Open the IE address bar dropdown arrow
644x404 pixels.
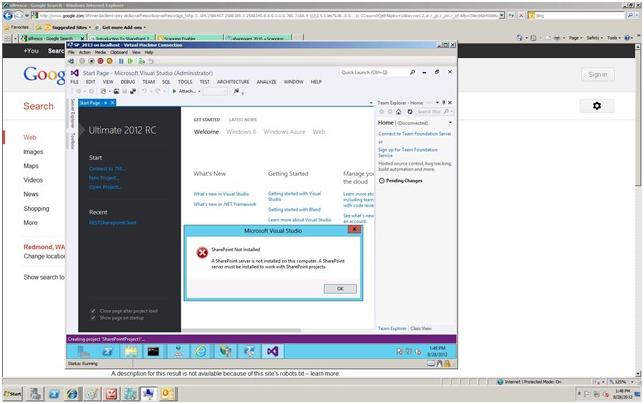click(x=501, y=15)
